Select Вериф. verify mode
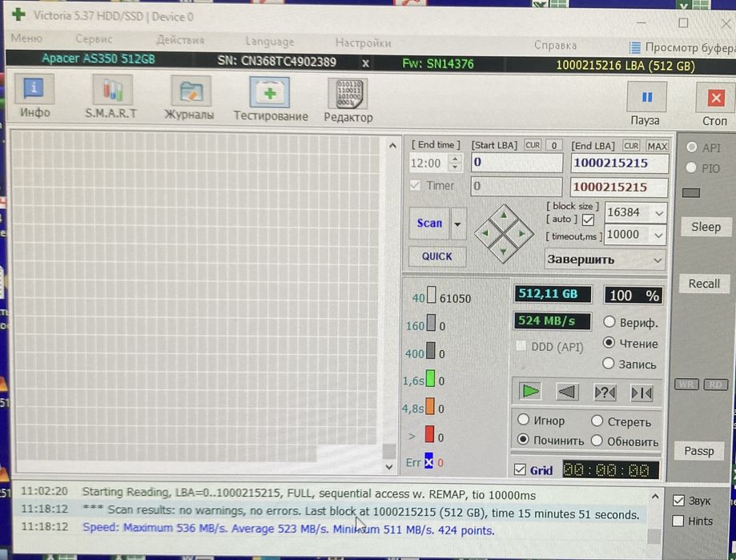Image resolution: width=736 pixels, height=560 pixels. (x=609, y=321)
